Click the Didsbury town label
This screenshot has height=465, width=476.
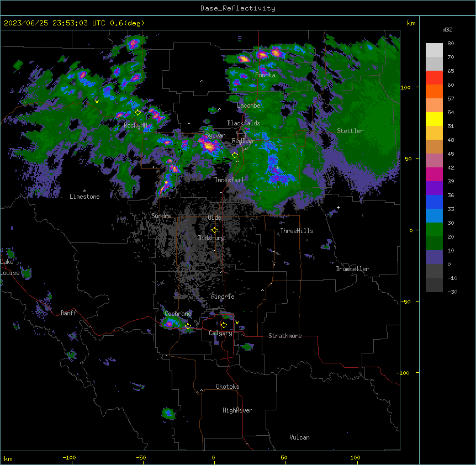(x=211, y=238)
